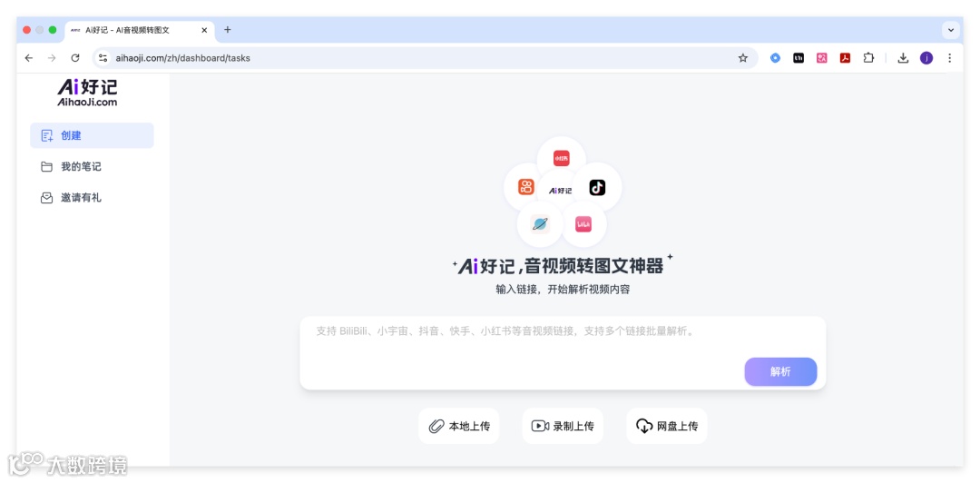The image size is (980, 483).
Task: Click the browser back arrow
Action: pos(29,58)
